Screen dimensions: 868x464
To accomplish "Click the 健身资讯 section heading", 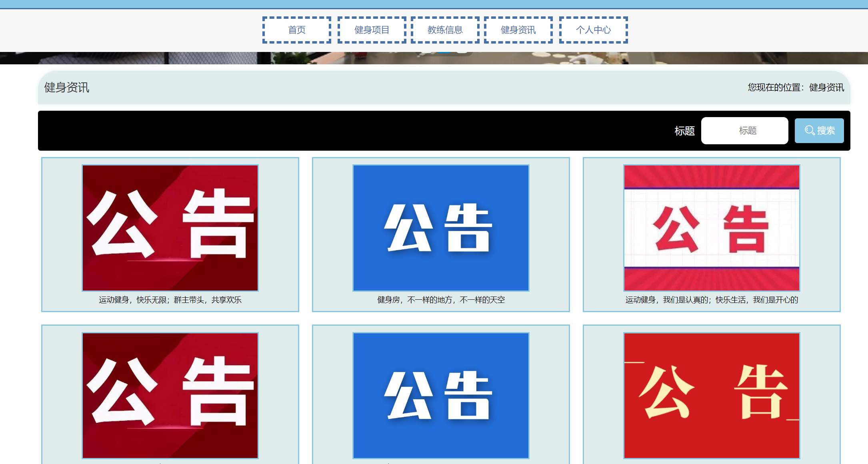I will [66, 88].
